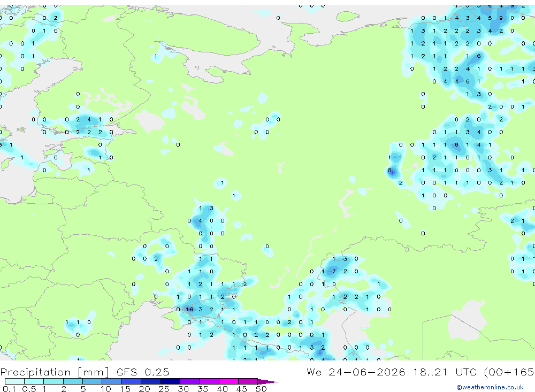Click the '0.1' legend scale value
The width and height of the screenshot is (535, 392).
(x=9, y=389)
